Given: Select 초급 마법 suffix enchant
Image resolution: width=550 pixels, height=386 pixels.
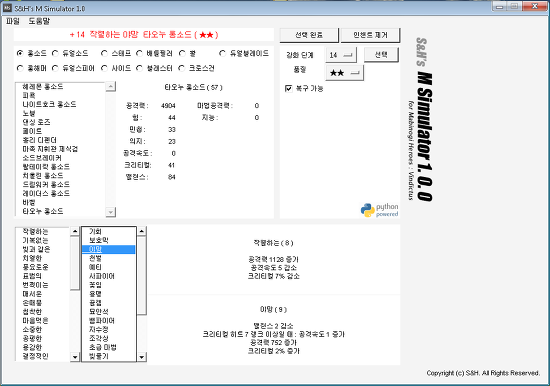Looking at the screenshot, I should (x=102, y=347).
